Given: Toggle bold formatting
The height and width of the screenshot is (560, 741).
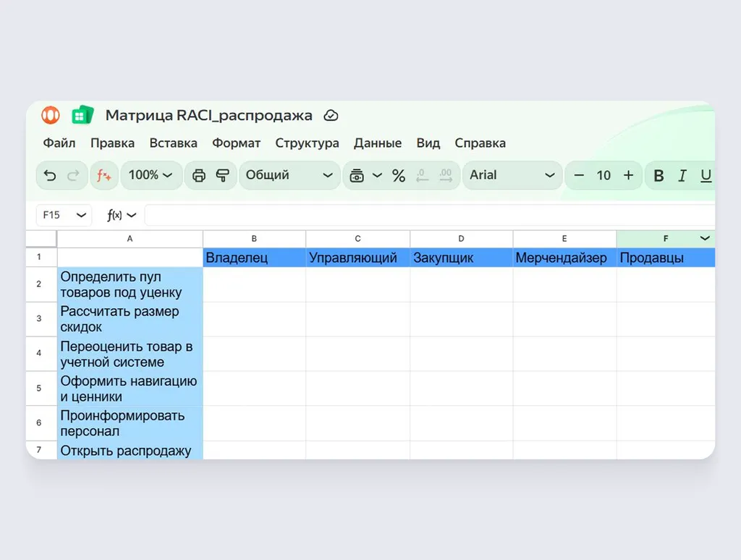Looking at the screenshot, I should (659, 175).
